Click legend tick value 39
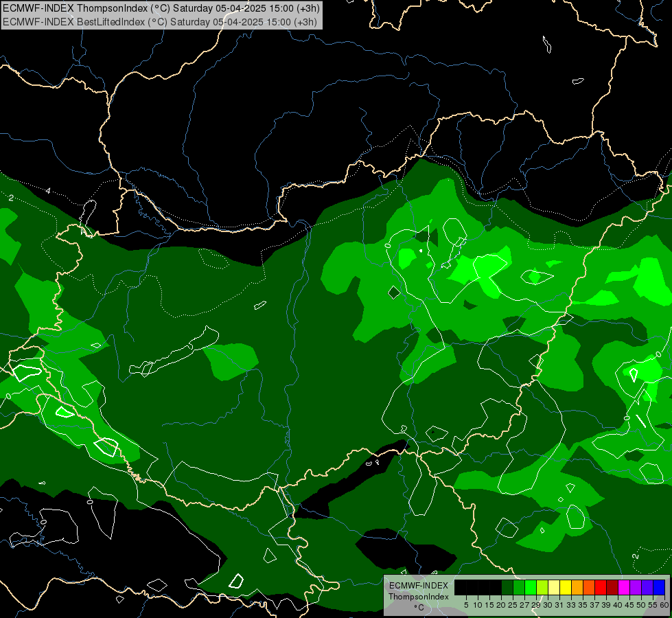Screen dimensions: 672x618 tap(606, 605)
